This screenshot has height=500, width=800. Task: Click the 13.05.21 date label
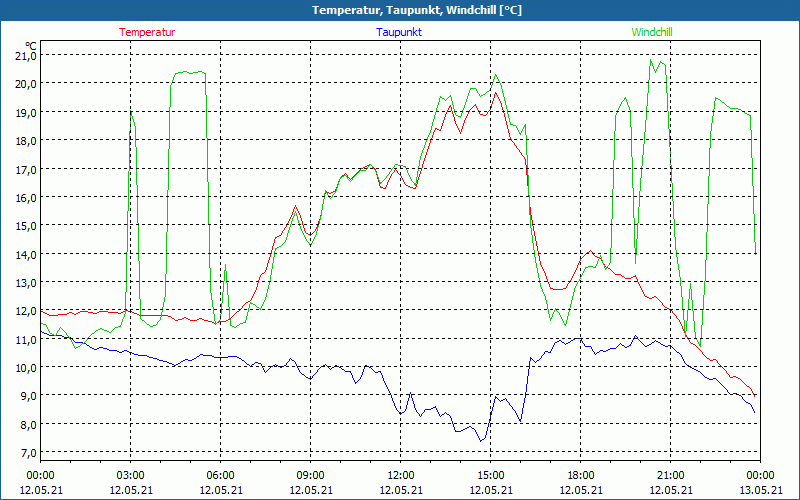(760, 490)
